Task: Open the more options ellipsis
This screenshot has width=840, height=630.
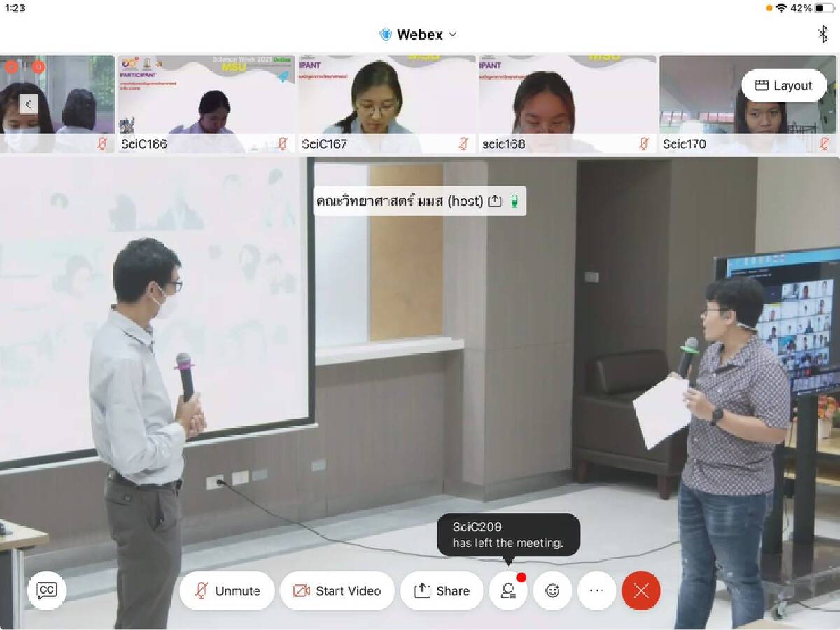Action: coord(597,591)
